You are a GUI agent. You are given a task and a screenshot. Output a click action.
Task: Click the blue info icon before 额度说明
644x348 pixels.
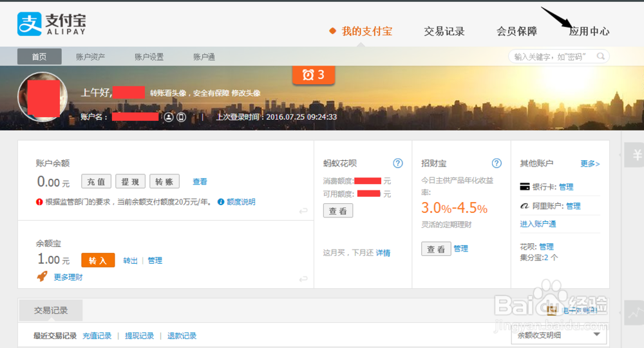tap(221, 201)
